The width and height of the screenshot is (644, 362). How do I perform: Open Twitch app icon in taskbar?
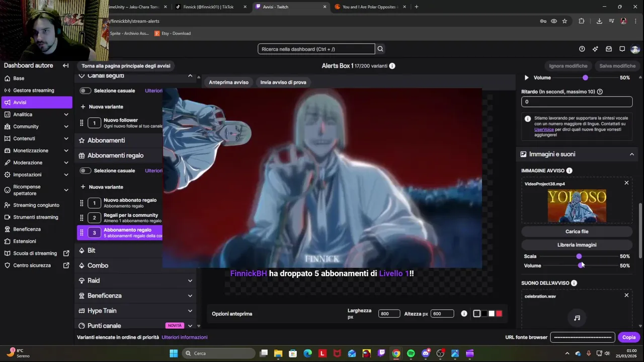pyautogui.click(x=381, y=353)
